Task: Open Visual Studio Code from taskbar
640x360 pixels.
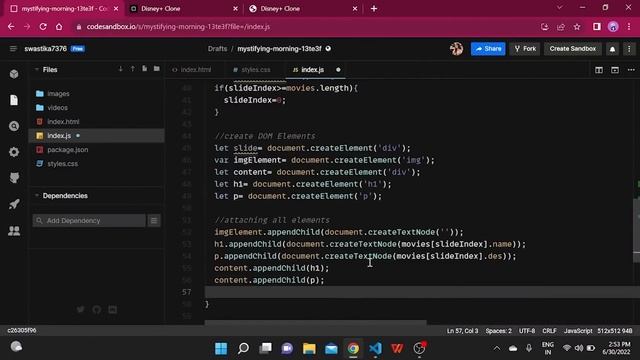Action: click(375, 349)
